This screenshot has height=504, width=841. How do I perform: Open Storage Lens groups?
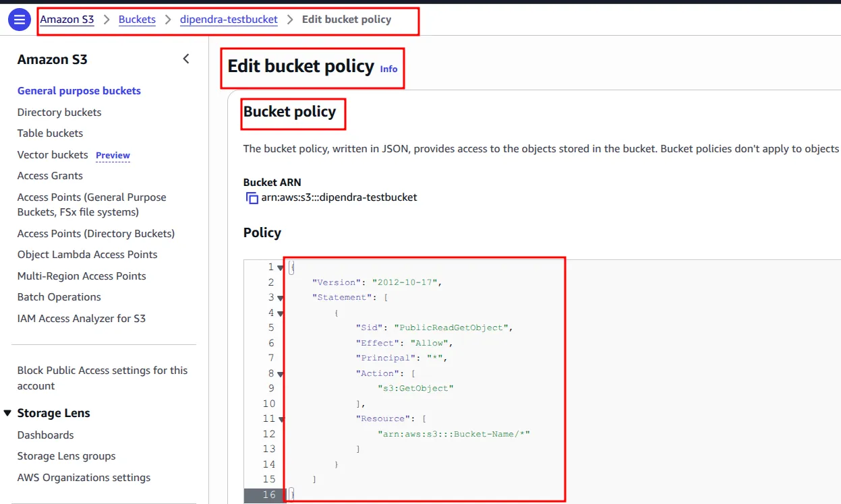tap(66, 456)
